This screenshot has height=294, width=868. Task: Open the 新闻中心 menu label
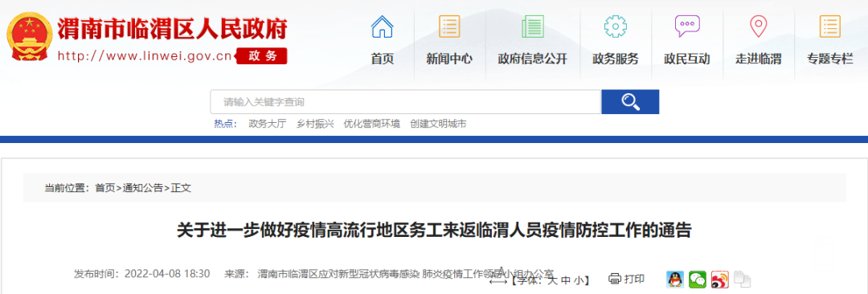click(x=449, y=59)
